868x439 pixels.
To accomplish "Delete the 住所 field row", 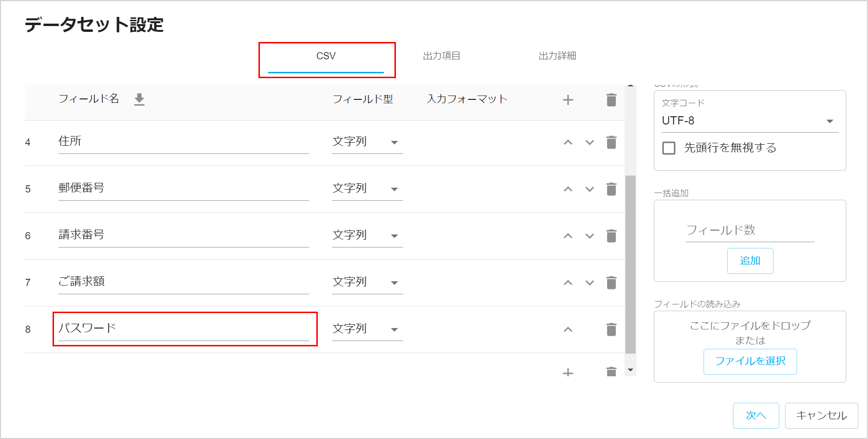I will click(611, 142).
